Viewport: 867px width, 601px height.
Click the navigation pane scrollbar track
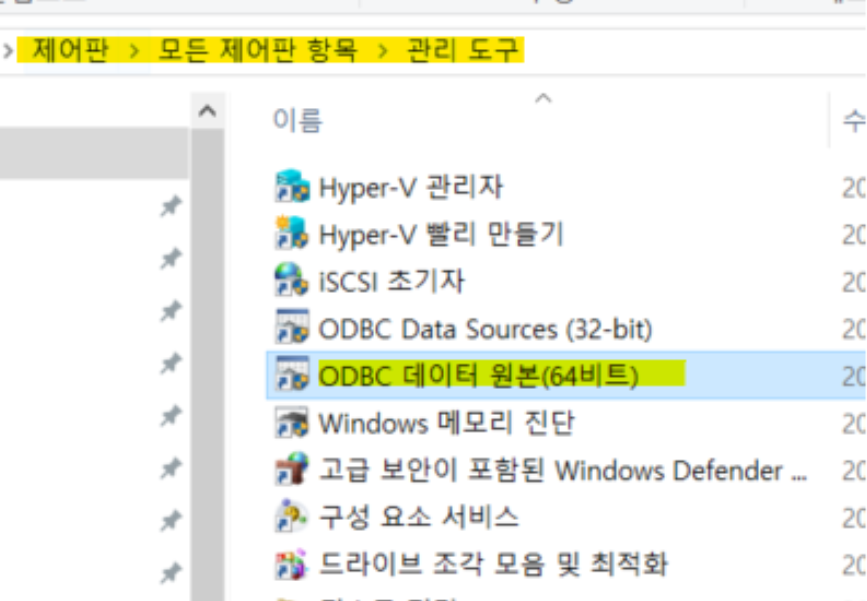[x=207, y=365]
